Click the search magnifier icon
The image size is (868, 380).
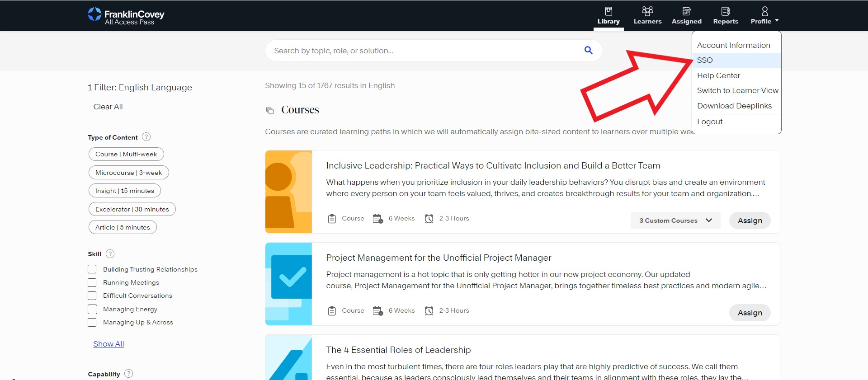588,50
